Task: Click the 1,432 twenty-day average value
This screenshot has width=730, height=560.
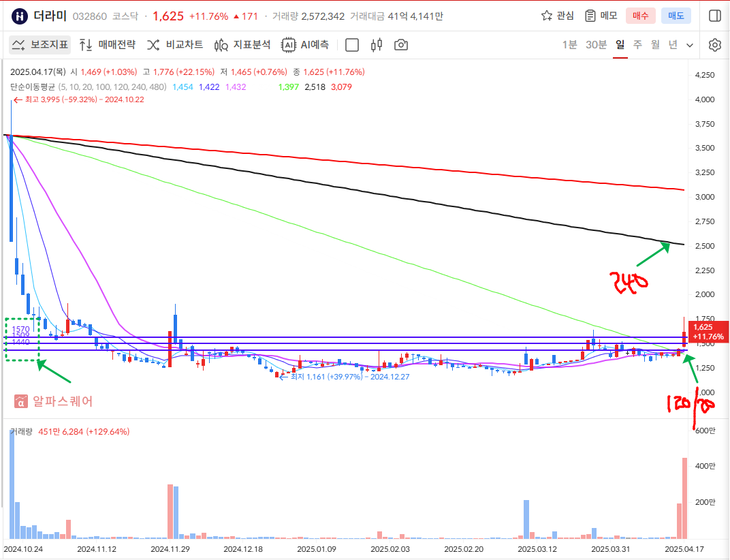Action: [236, 87]
